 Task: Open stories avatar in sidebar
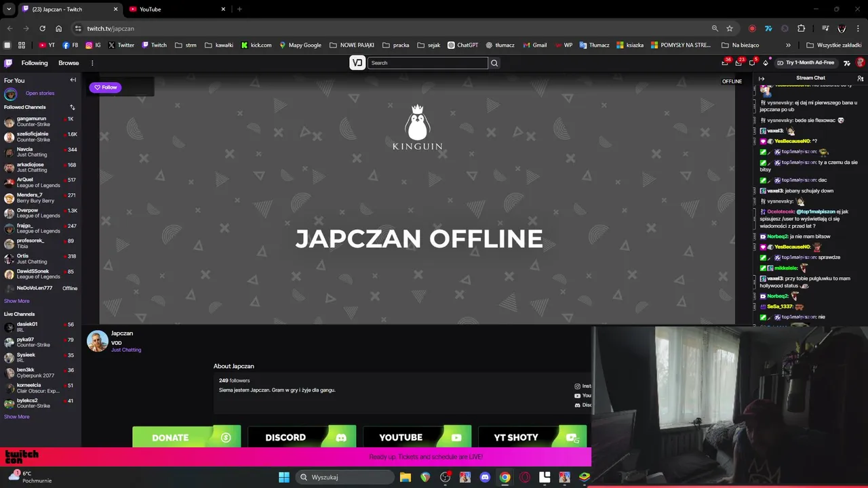[x=10, y=94]
